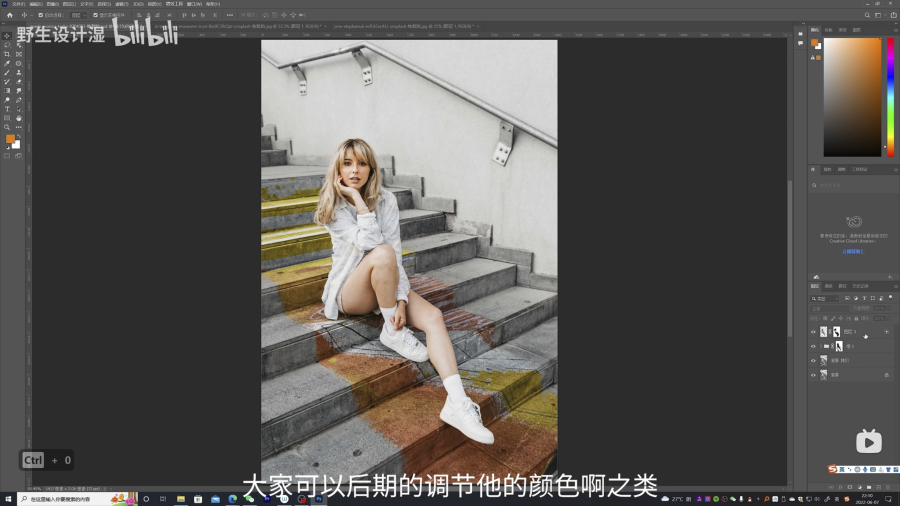Select the Eyedropper tool
Viewport: 900px width, 506px height.
7,63
